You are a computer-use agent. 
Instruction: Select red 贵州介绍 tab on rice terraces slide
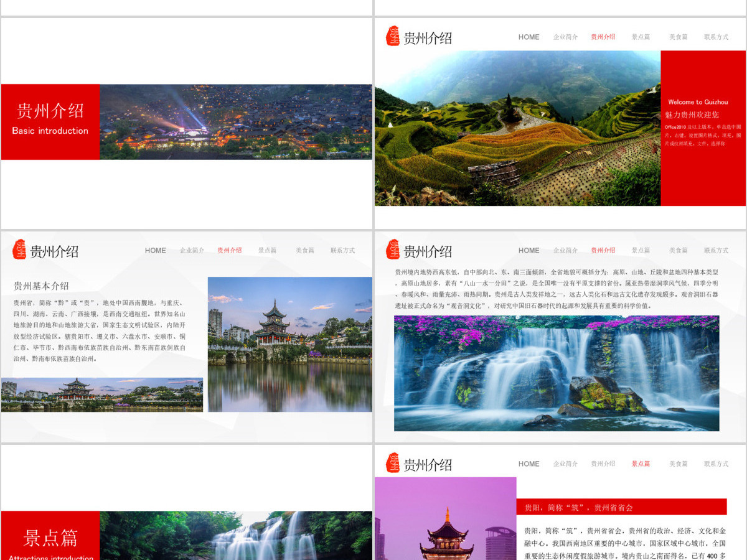(x=603, y=37)
